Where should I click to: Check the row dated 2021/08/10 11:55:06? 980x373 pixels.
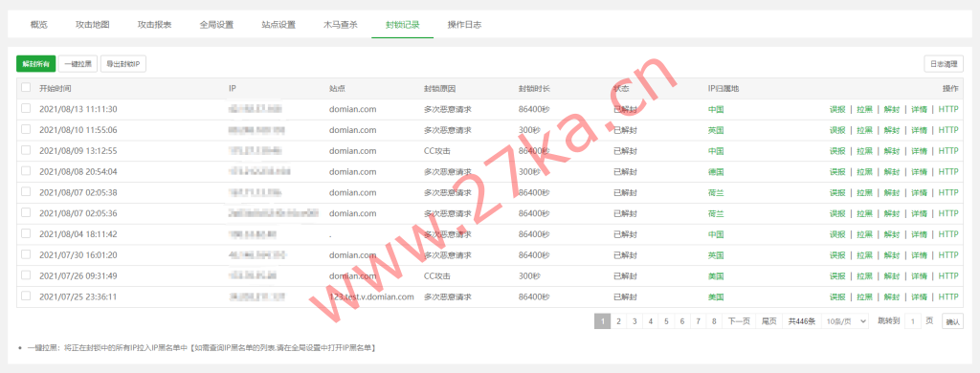[x=26, y=129]
